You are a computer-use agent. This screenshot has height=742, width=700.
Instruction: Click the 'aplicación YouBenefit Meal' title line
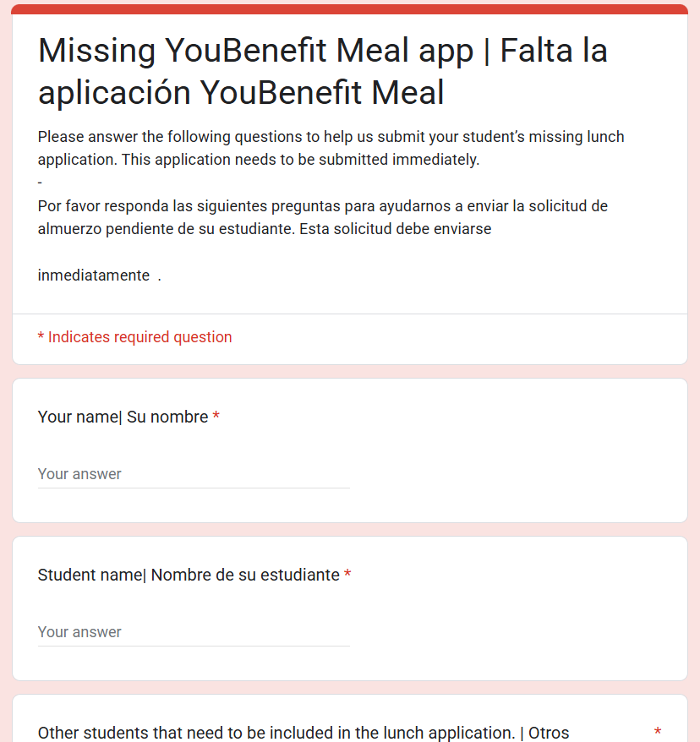[241, 93]
